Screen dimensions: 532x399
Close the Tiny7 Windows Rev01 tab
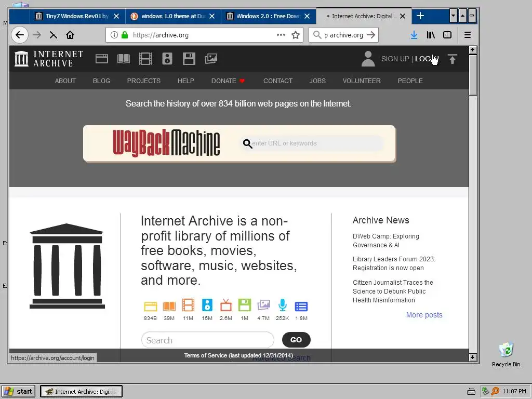(x=116, y=16)
